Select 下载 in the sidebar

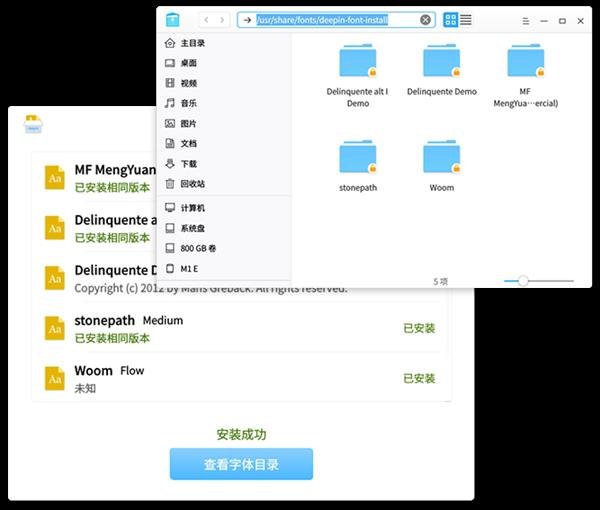pos(188,163)
